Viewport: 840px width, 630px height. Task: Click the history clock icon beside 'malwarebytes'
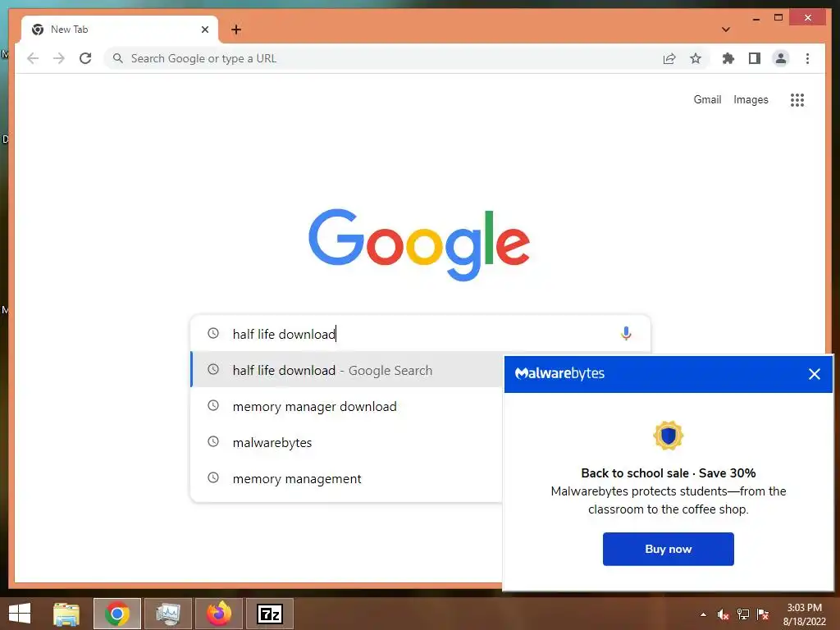213,441
